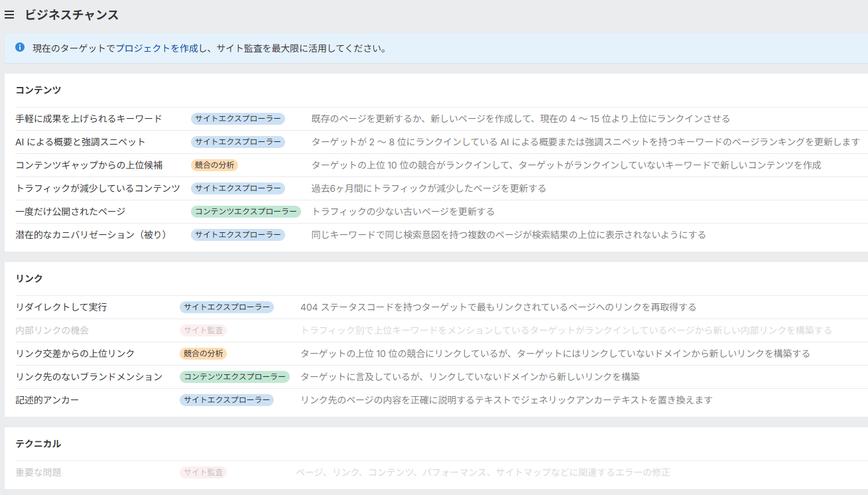Screen dimensions: 868x495
Task: Click the サイトエクスプローラー badge beside 記述的アンカー
Action: [x=228, y=400]
